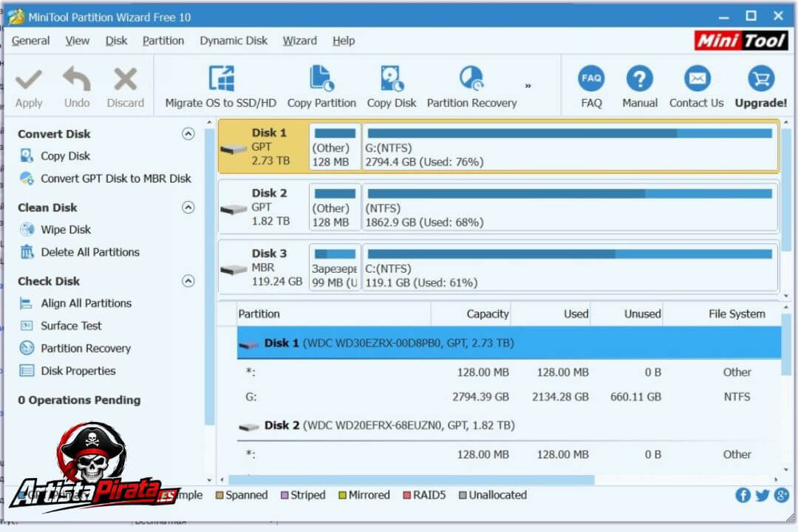Click the left sidebar vertical scrollbar
798x532 pixels.
pos(209,276)
